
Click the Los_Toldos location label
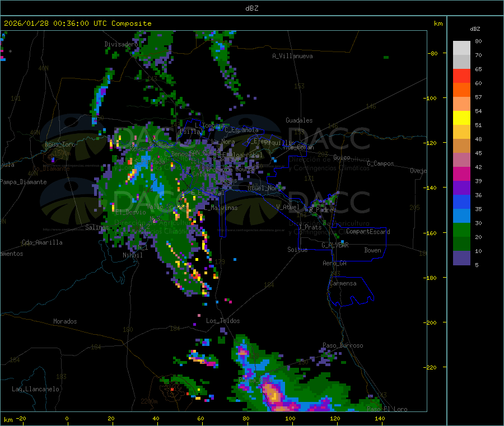coord(223,321)
